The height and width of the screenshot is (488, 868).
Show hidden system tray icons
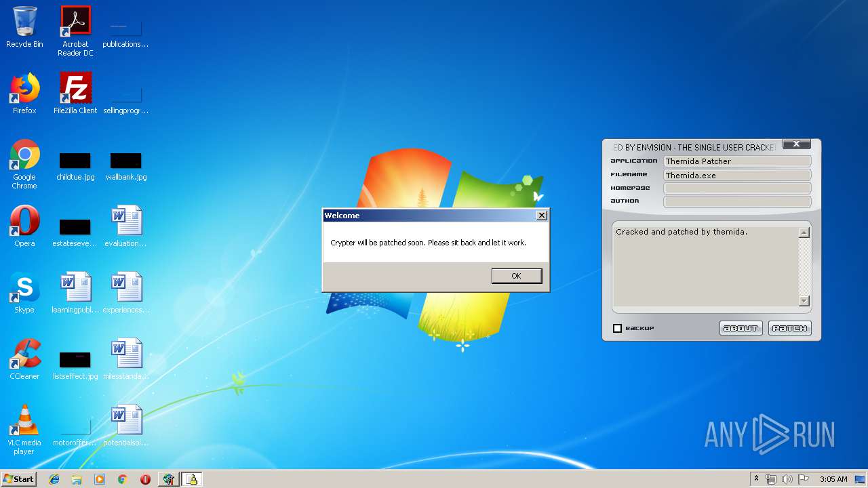(x=756, y=479)
